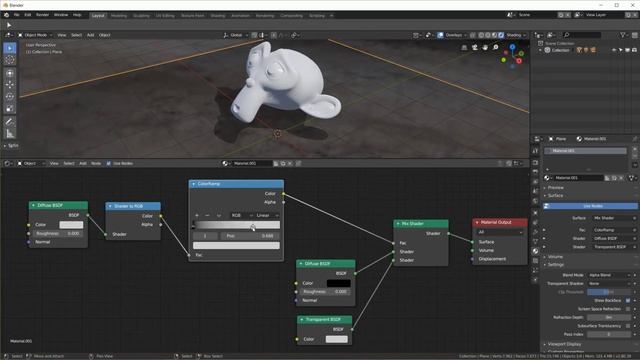Click the hand pan view gizmo

(485, 48)
